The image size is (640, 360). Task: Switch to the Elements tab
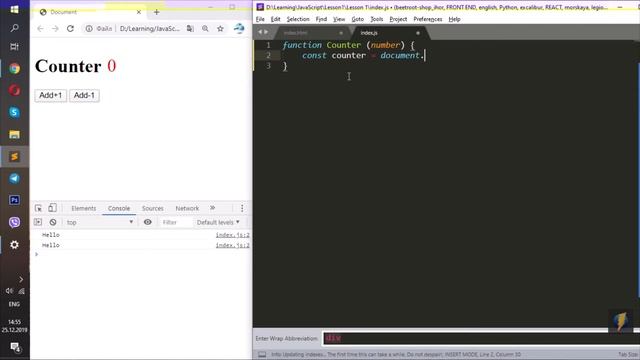click(84, 208)
